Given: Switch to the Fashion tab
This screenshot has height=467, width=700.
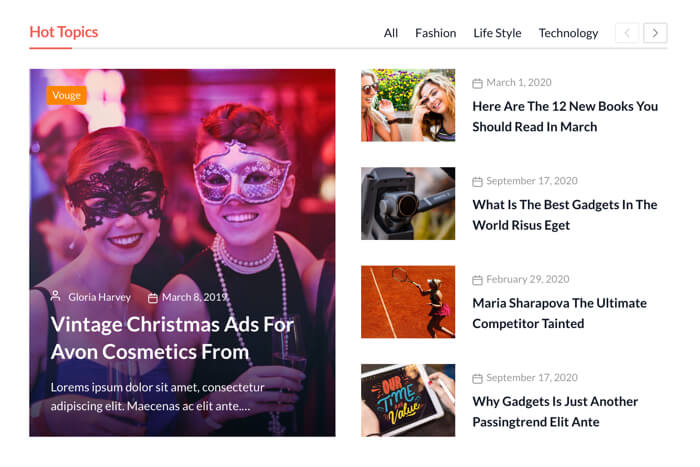Looking at the screenshot, I should [x=435, y=33].
